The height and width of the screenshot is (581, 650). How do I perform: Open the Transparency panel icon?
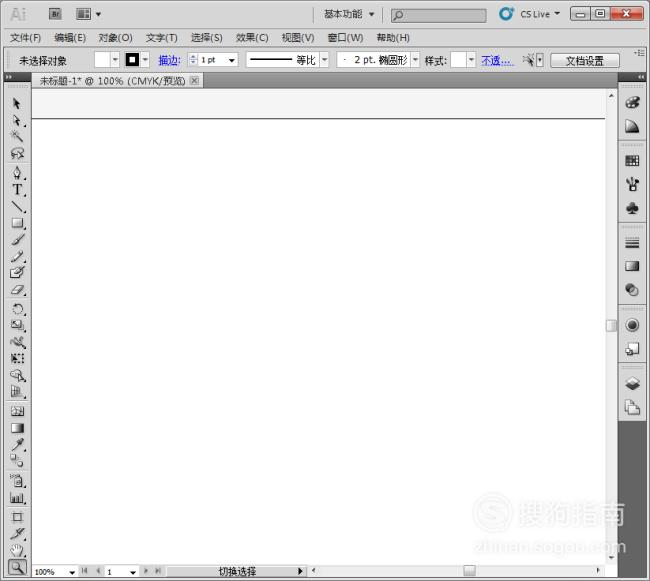tap(632, 290)
